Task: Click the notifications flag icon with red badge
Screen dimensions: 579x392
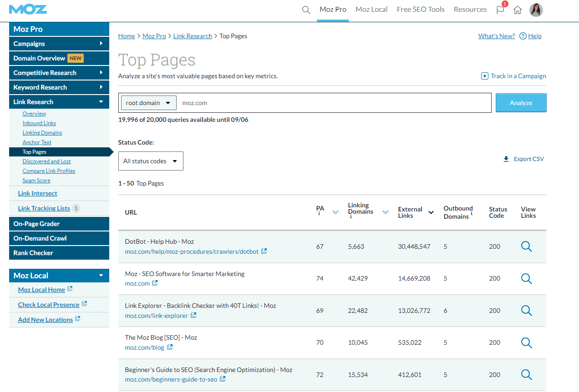Action: click(x=500, y=10)
